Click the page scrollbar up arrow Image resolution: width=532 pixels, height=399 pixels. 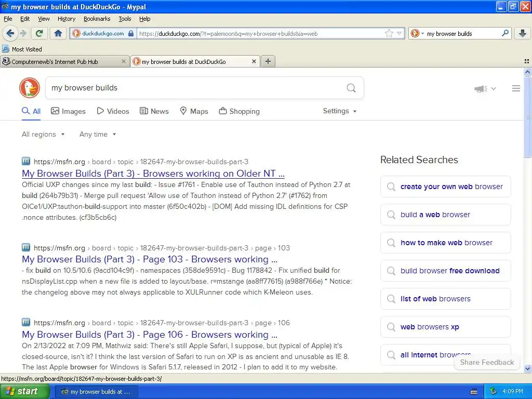(x=527, y=72)
